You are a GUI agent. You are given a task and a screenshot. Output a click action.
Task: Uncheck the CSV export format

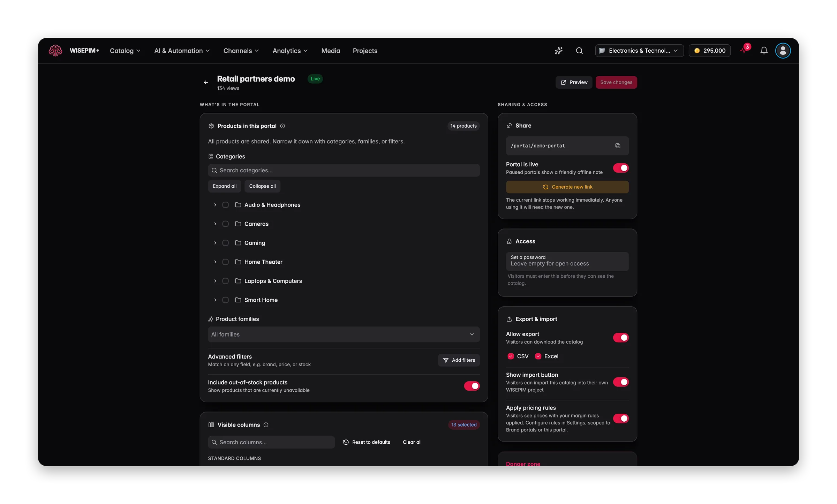[511, 356]
